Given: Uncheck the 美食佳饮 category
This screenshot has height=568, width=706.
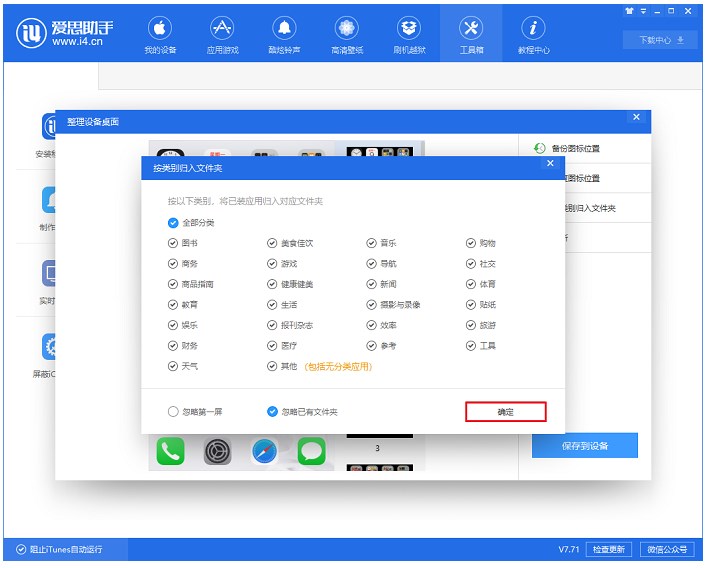Looking at the screenshot, I should click(x=272, y=243).
